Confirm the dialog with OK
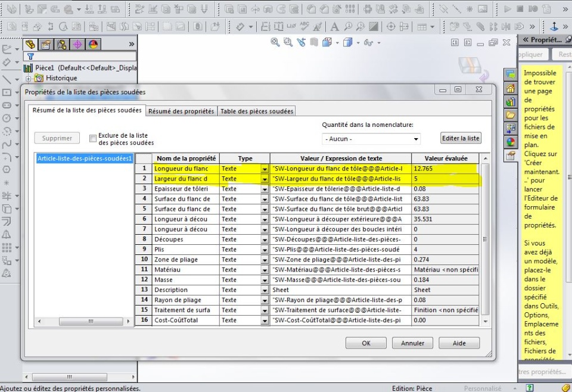Screen dimensions: 572x392 (366, 343)
